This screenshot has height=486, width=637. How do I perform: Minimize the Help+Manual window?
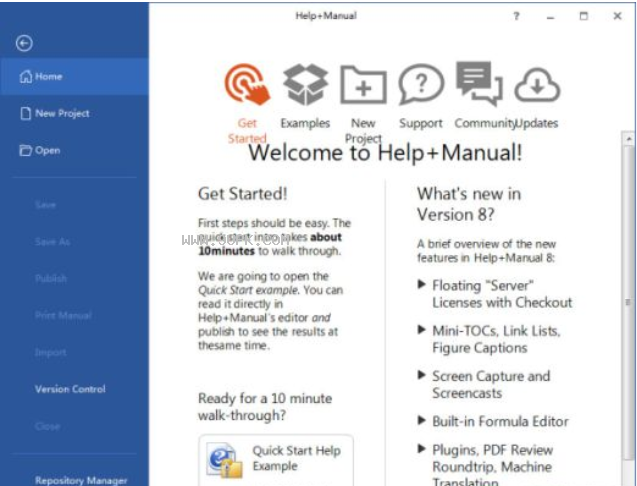550,17
